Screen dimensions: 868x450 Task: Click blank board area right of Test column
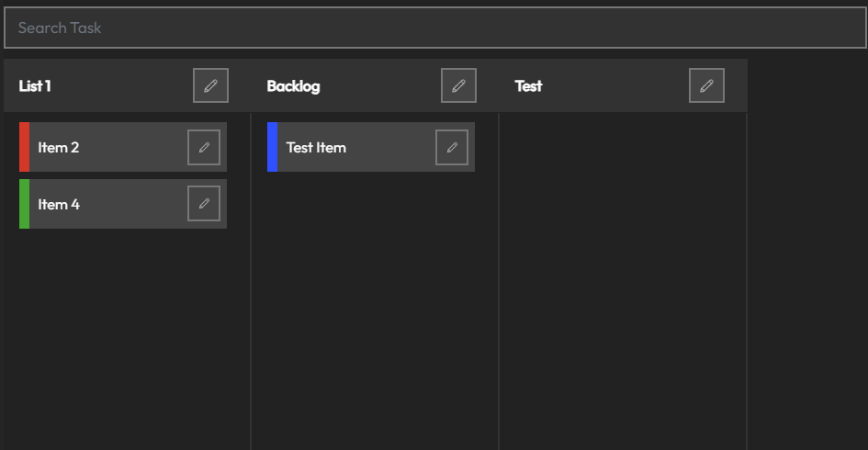pos(806,276)
